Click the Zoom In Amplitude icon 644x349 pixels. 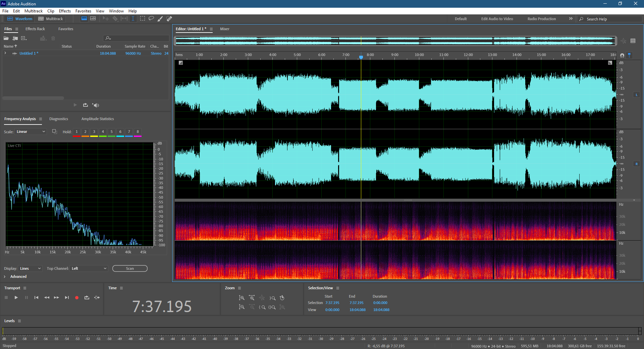click(241, 298)
